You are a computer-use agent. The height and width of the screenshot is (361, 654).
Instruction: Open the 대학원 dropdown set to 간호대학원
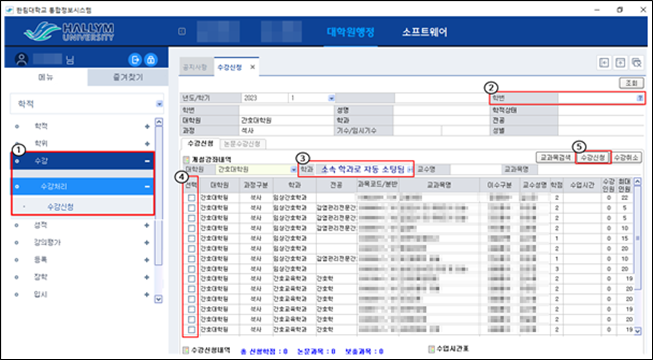click(257, 170)
